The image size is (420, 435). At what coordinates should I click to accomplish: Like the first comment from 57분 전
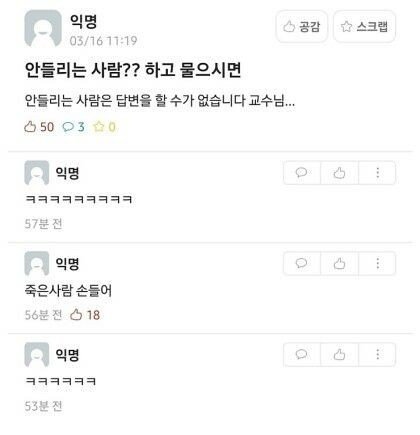[x=339, y=173]
